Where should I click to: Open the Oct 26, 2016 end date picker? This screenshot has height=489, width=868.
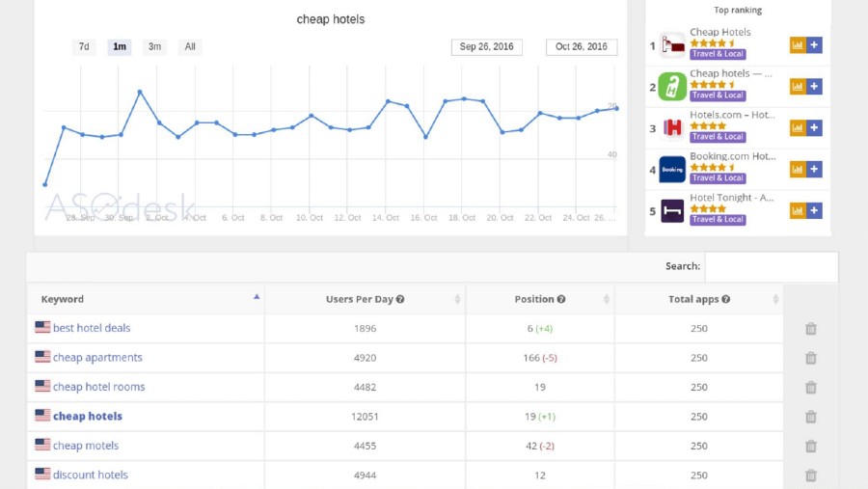click(582, 46)
